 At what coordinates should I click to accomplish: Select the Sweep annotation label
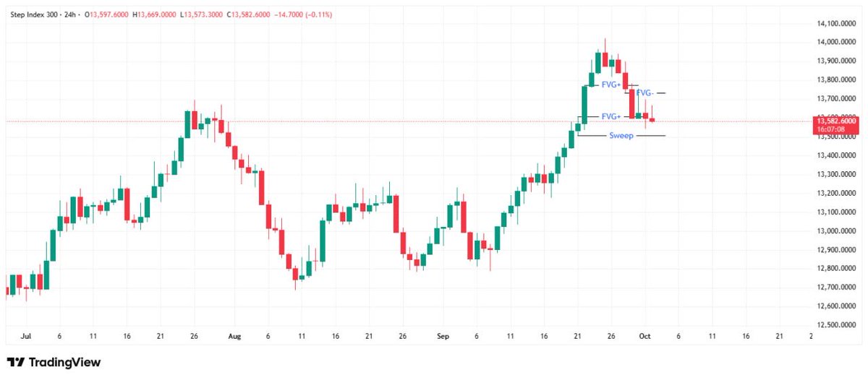pyautogui.click(x=621, y=136)
